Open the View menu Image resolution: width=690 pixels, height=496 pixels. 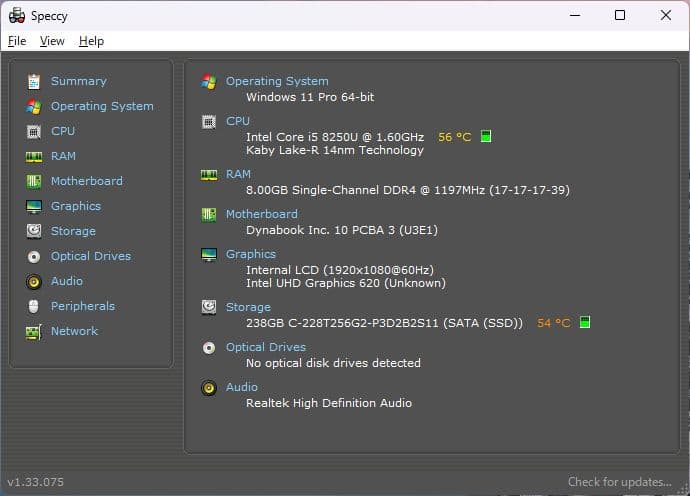(x=52, y=41)
